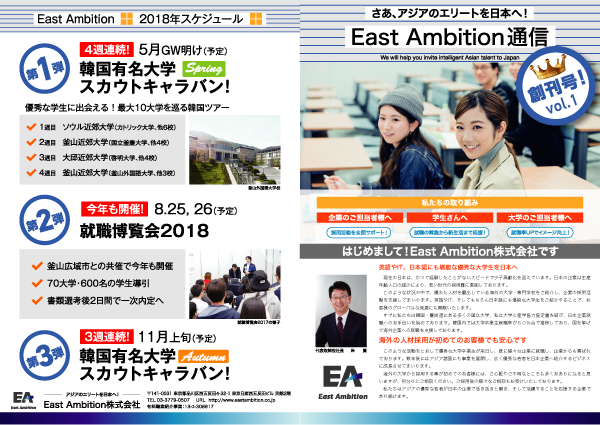Image resolution: width=600 pixels, height=425 pixels.
Task: Click the large EA East Ambition logo
Action: (x=343, y=383)
